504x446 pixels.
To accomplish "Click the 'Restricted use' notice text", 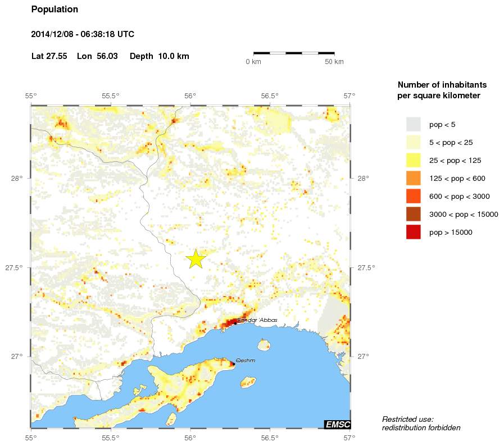I will click(420, 423).
